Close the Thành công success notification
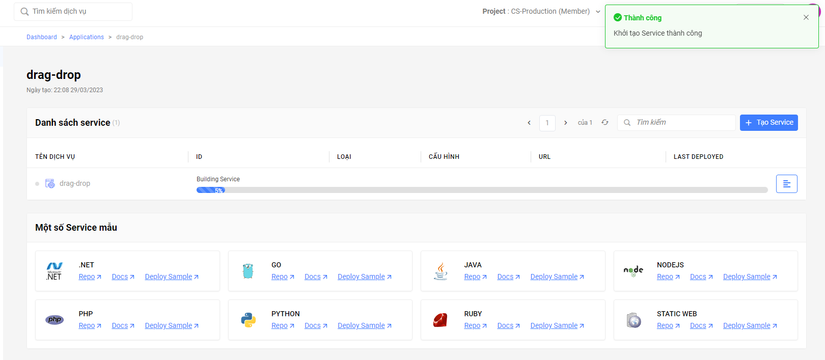The height and width of the screenshot is (360, 825). coord(806,17)
